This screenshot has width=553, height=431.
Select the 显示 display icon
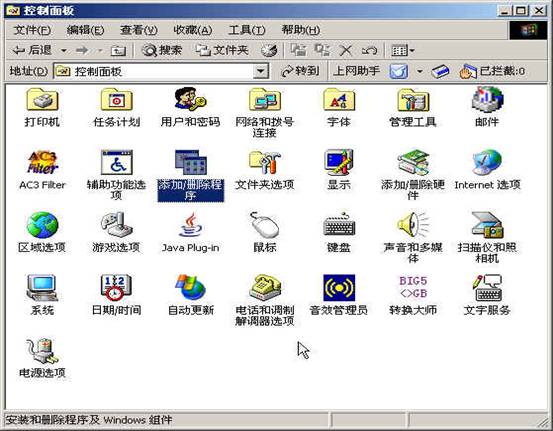(339, 163)
